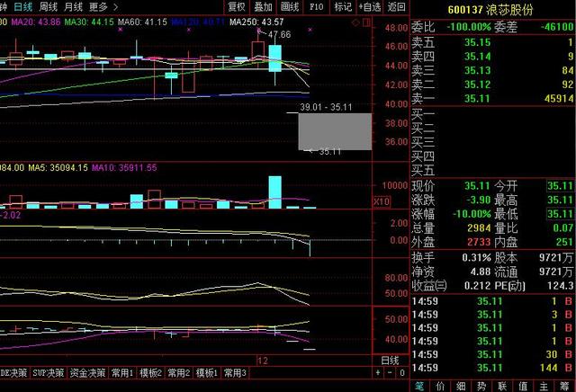Click the 买一 bid row
Image resolution: width=576 pixels, height=392 pixels.
coord(492,114)
